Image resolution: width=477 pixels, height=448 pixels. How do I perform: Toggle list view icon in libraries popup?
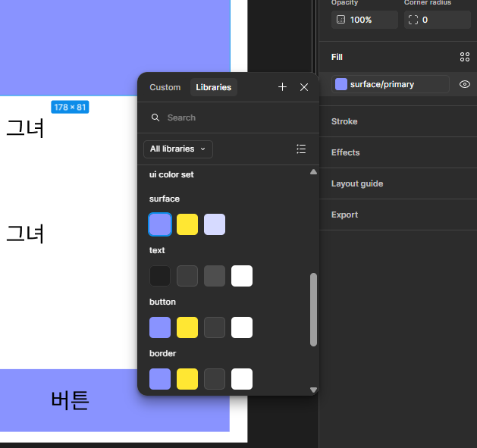[301, 149]
